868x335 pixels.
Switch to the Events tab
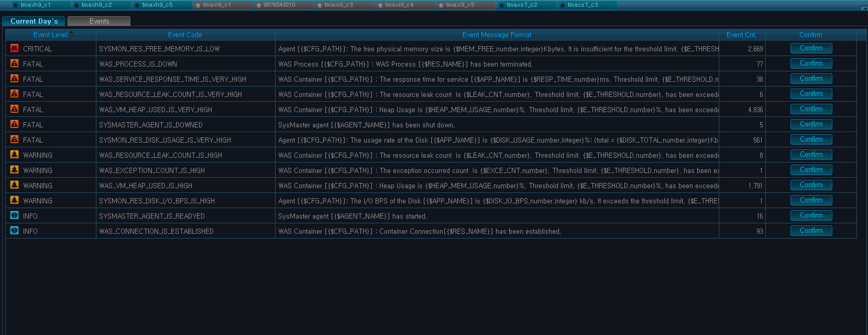[99, 21]
